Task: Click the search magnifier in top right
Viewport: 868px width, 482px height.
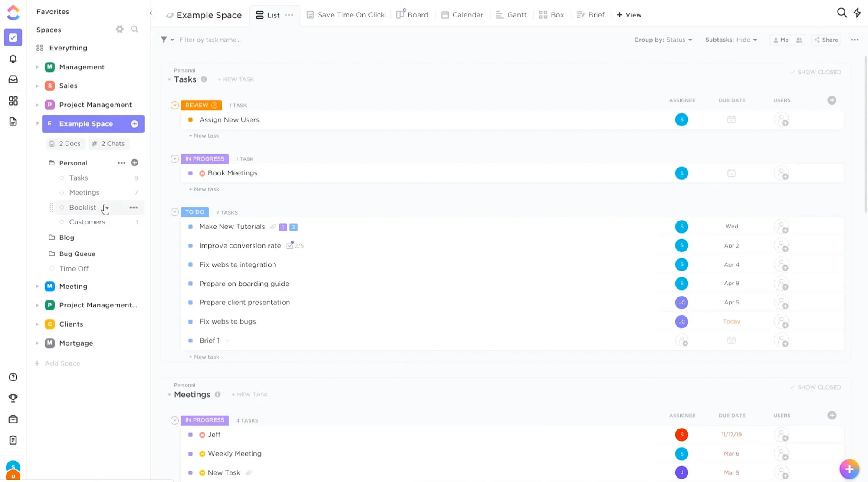Action: click(842, 13)
